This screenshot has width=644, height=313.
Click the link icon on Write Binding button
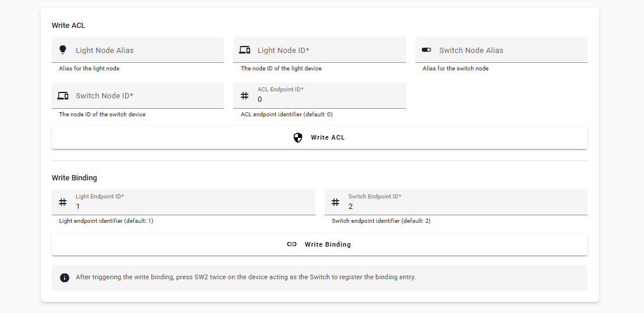(291, 244)
